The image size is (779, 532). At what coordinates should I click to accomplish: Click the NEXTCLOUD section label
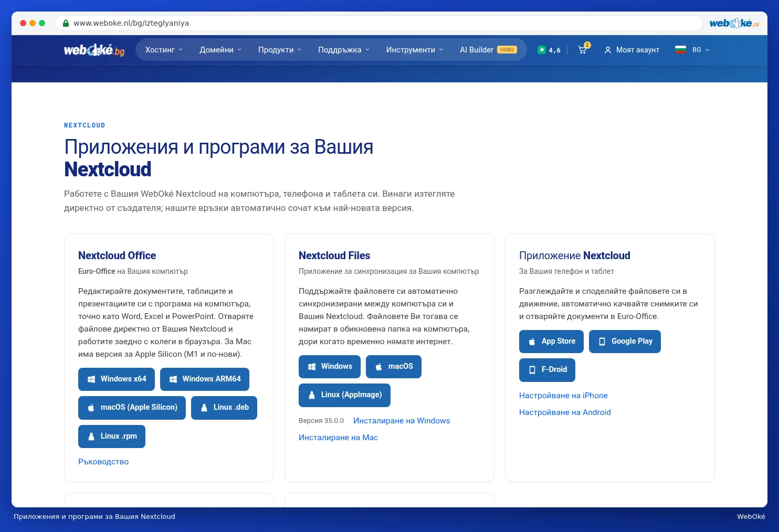click(x=85, y=125)
